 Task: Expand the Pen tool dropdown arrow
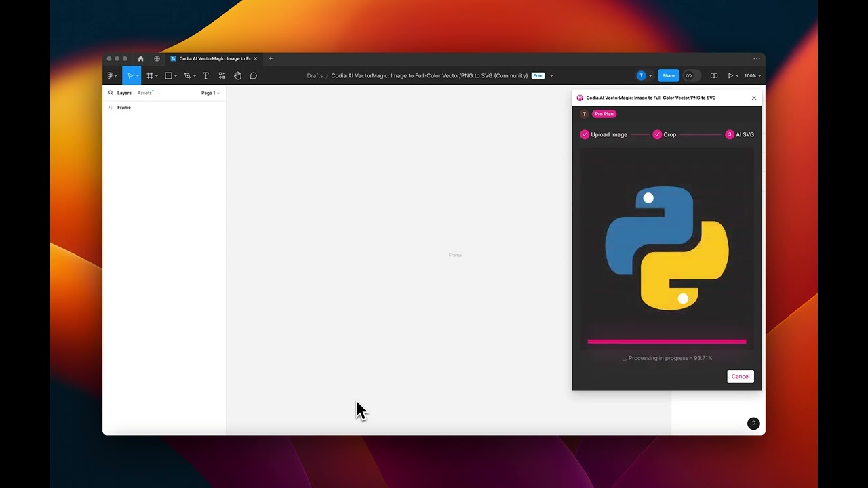coord(195,75)
